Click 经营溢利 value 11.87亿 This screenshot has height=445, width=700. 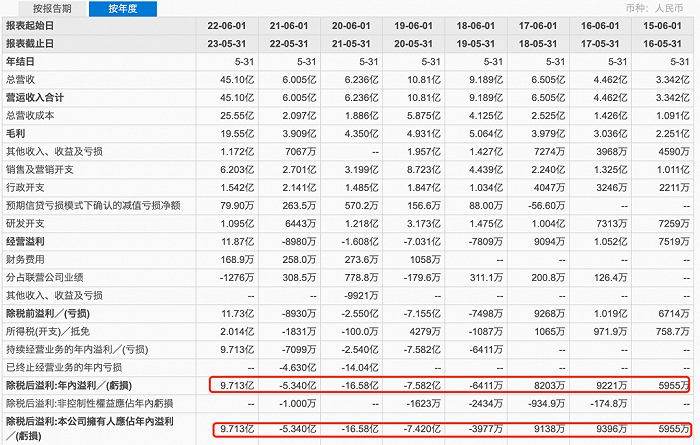(237, 241)
